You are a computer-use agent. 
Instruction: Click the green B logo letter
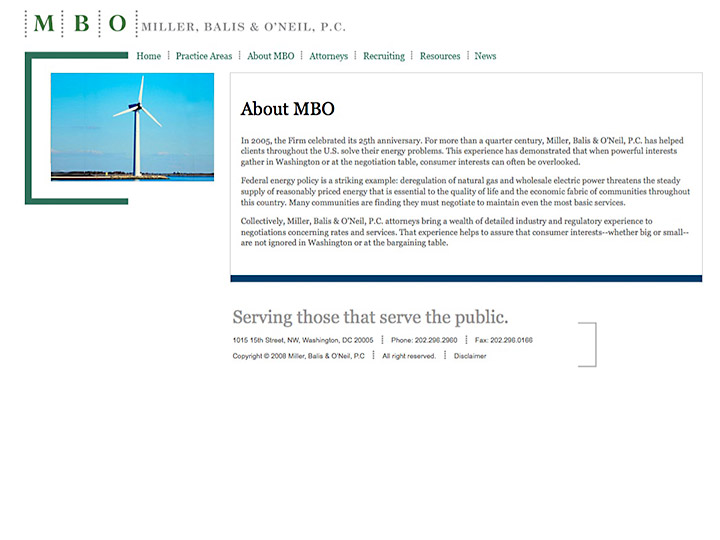81,24
